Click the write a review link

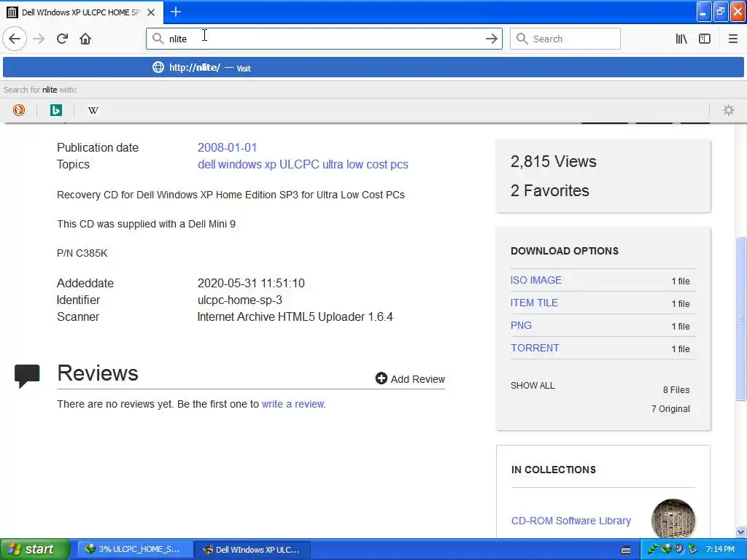click(x=293, y=404)
